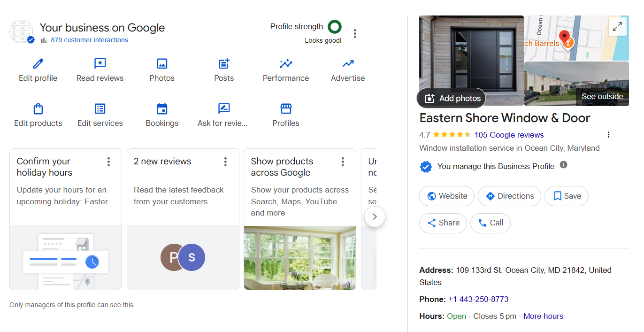Click the verified business profile avatar
The image size is (644, 332).
pos(22,32)
